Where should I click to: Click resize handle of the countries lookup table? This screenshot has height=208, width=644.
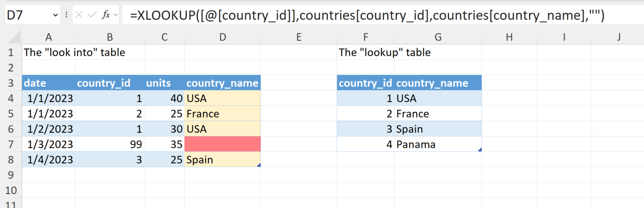(x=480, y=150)
